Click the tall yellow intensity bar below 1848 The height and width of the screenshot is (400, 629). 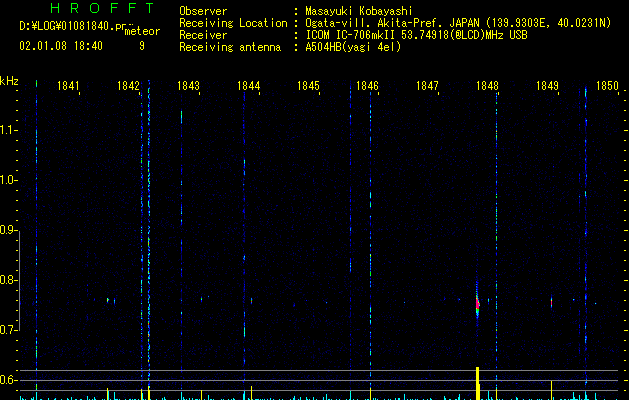[477, 383]
